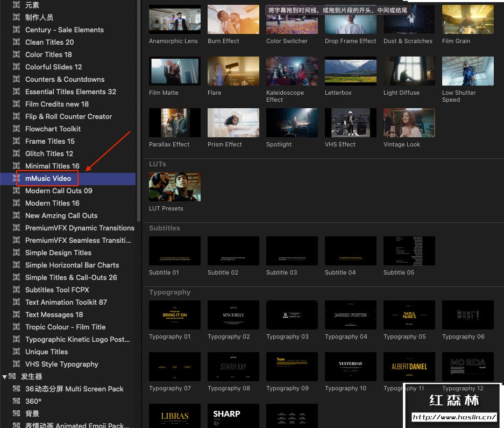Click icon beside Simple Design Titles
Viewport: 504px width, 428px height.
(16, 252)
